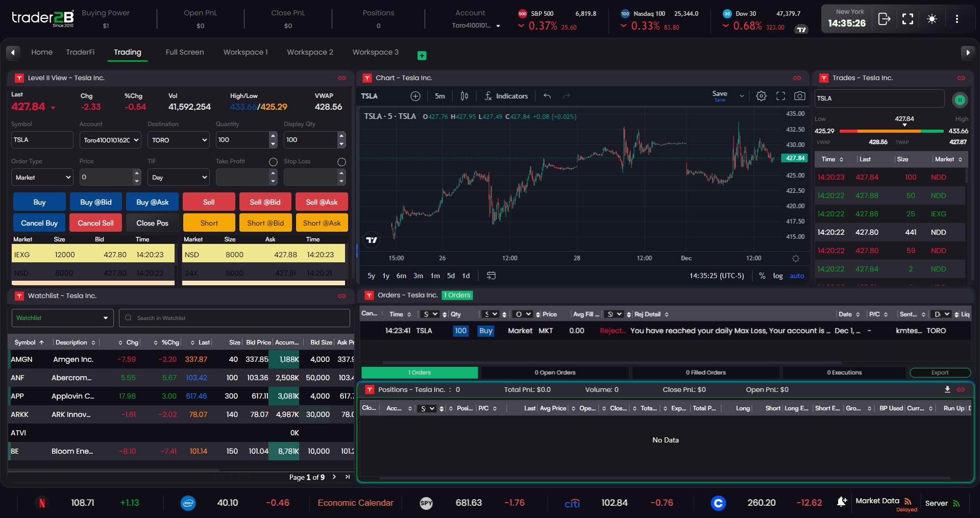Open the TraderFi tab
980x518 pixels.
click(x=80, y=52)
